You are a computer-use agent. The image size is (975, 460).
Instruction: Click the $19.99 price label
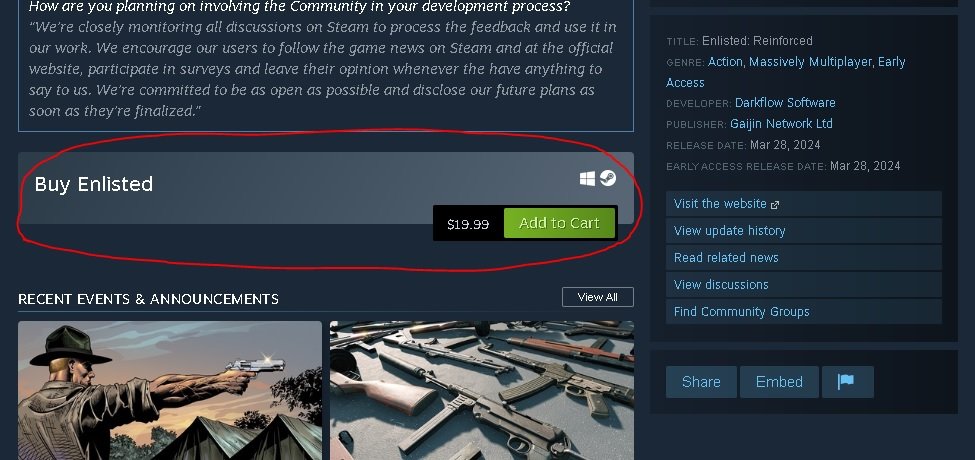coord(468,224)
